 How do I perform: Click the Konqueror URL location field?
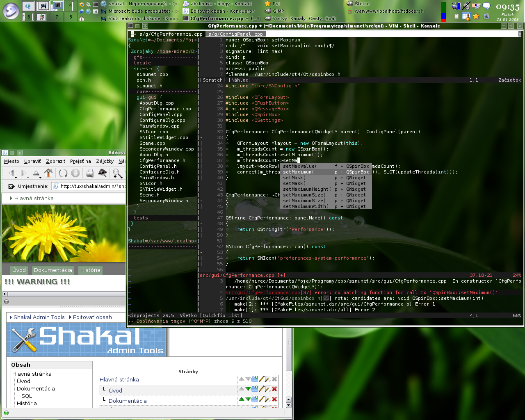click(89, 186)
